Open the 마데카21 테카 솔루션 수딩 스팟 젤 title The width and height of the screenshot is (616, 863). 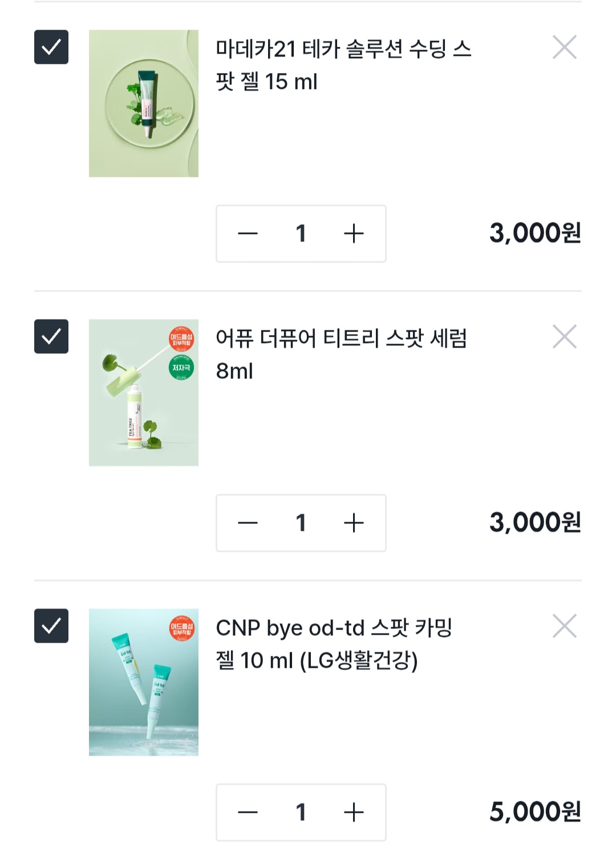343,65
